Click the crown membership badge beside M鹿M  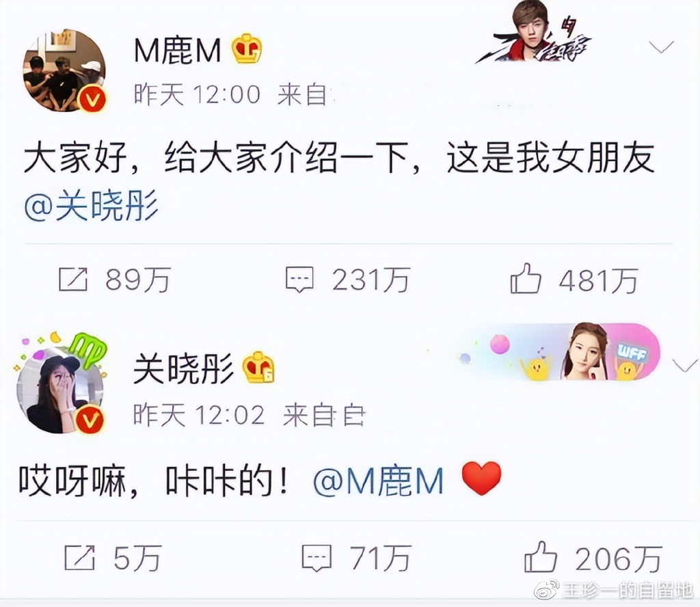247,49
